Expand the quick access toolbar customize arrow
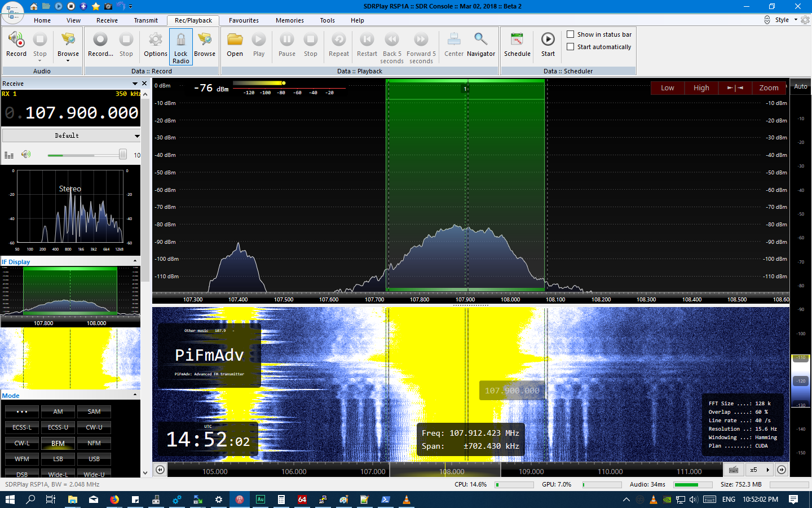Screen dimensions: 812x508 point(131,6)
